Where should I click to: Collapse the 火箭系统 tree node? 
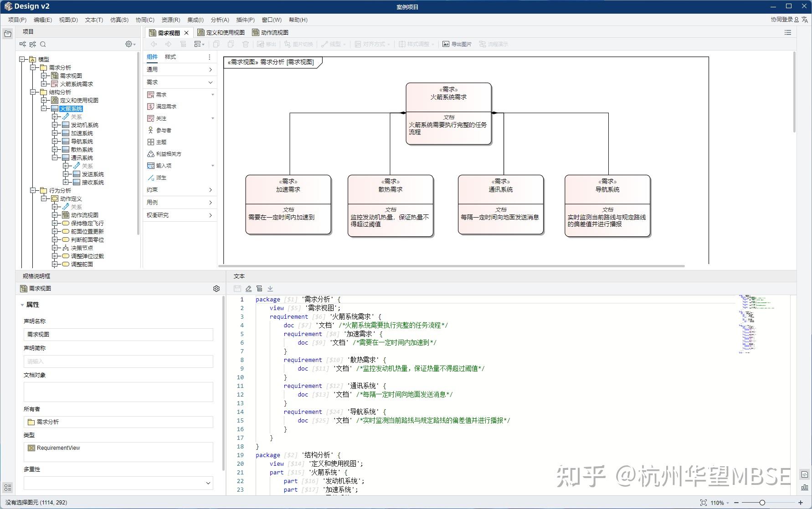pos(44,108)
